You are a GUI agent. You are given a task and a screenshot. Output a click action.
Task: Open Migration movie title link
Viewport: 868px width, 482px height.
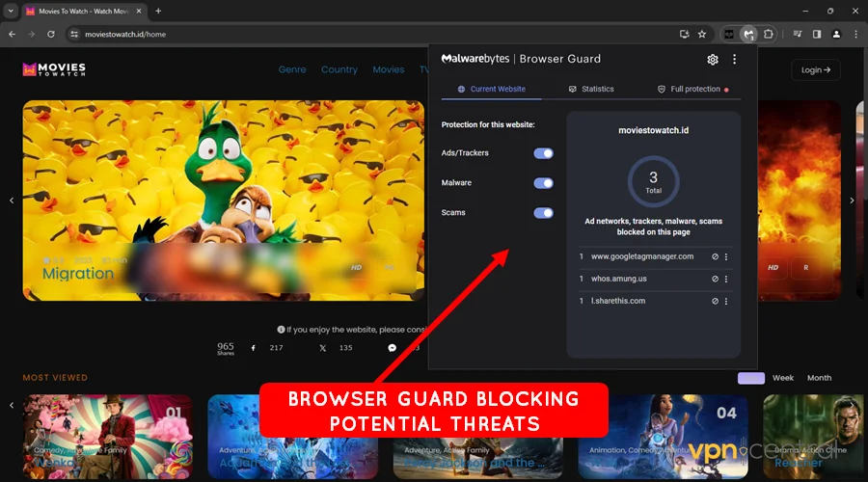pyautogui.click(x=78, y=274)
